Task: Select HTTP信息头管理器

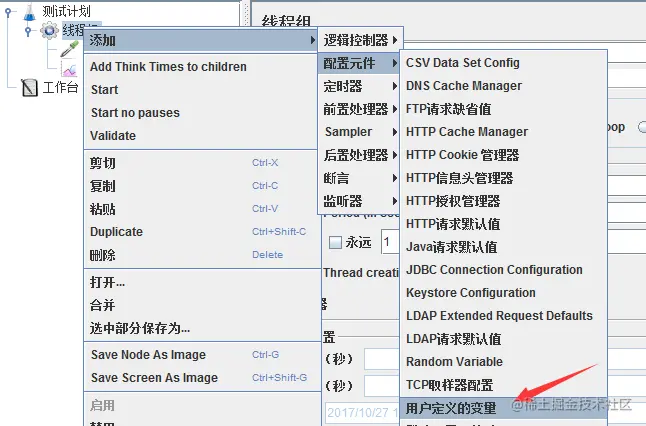Action: [503, 178]
